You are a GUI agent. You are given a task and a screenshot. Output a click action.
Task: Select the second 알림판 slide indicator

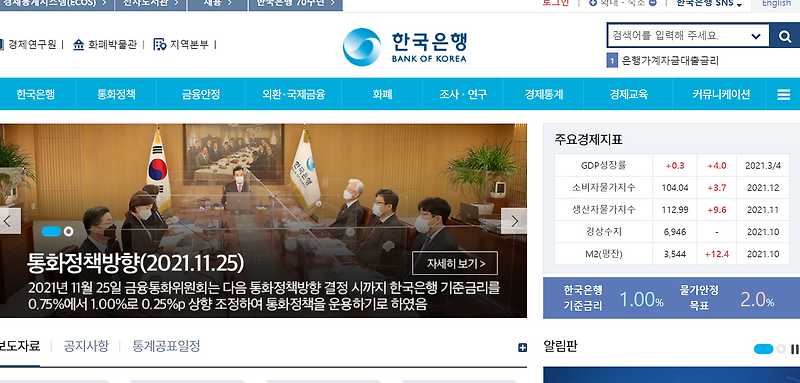tap(781, 349)
